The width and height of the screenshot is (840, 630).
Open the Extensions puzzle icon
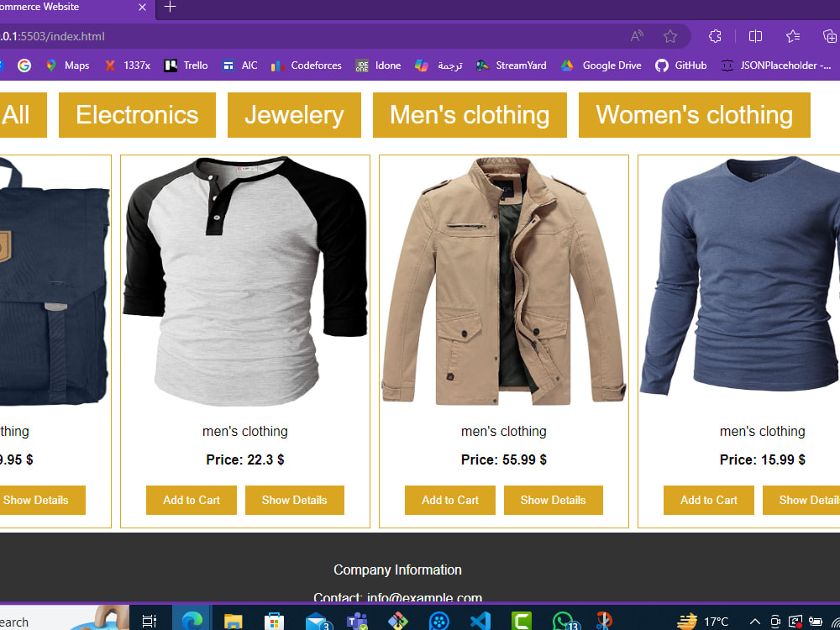pos(715,36)
